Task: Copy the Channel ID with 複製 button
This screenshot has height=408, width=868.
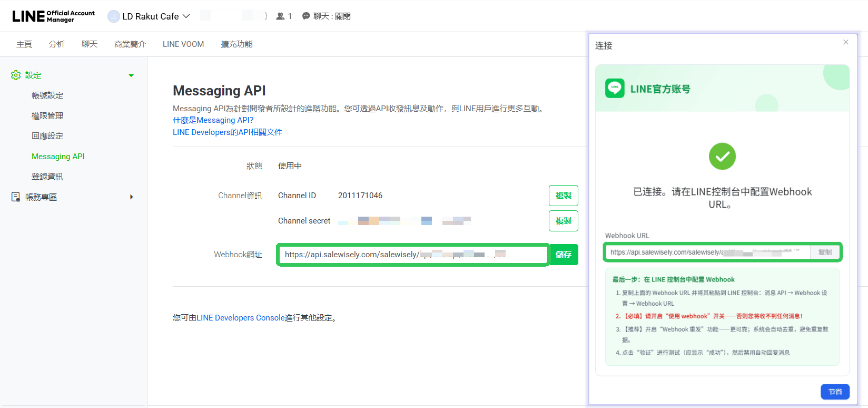Action: 564,196
